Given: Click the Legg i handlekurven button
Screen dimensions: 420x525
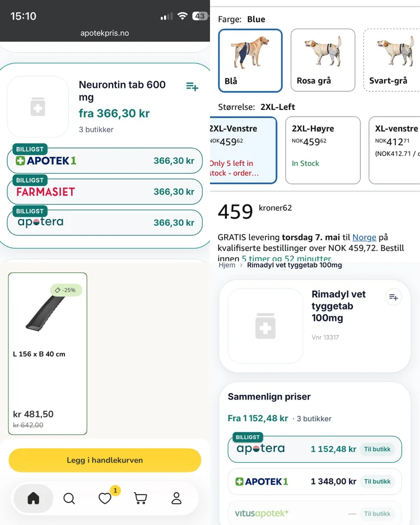Looking at the screenshot, I should (x=105, y=460).
